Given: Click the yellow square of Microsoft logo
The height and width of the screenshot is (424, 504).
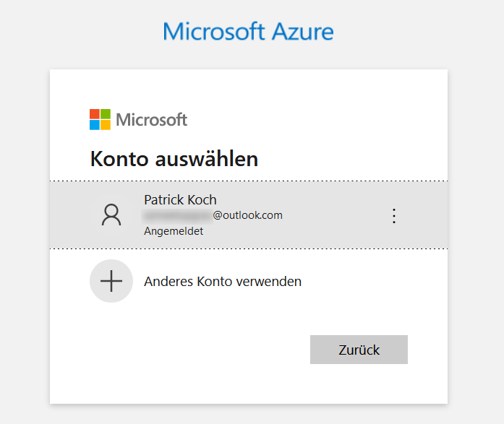Looking at the screenshot, I should (106, 125).
